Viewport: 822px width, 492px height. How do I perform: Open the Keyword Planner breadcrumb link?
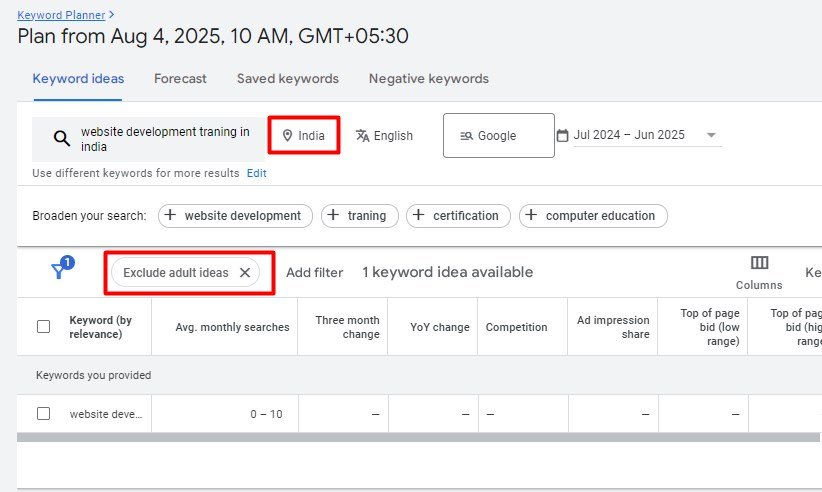(61, 15)
